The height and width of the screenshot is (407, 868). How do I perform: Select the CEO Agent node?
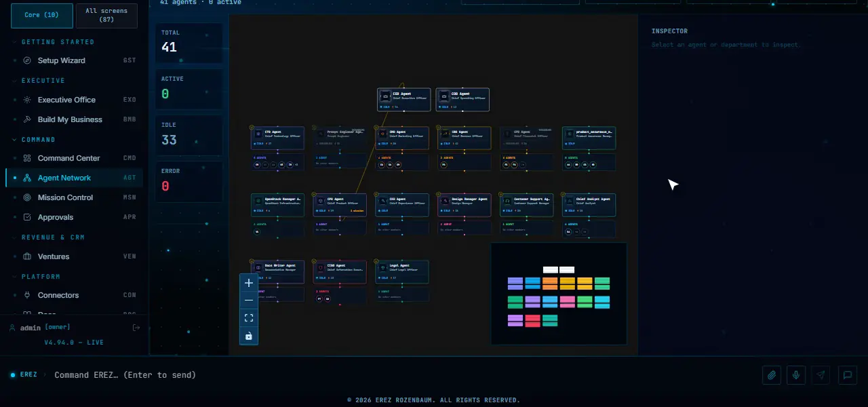point(404,100)
